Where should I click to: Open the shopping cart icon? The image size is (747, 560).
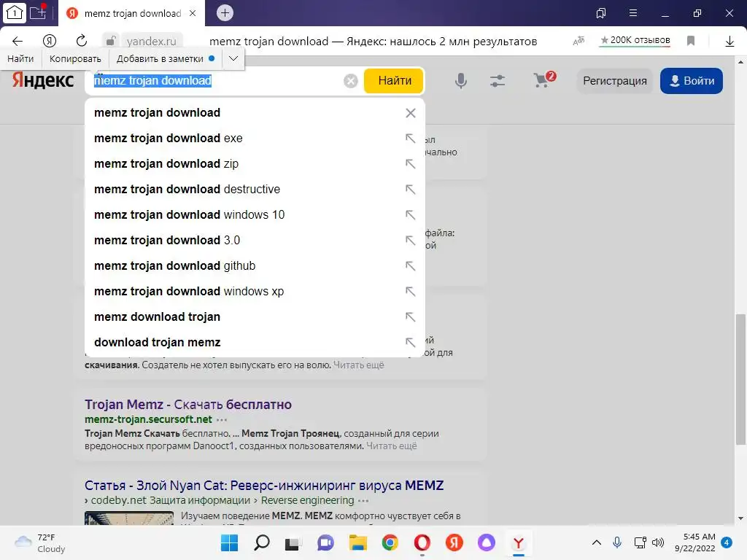(544, 79)
